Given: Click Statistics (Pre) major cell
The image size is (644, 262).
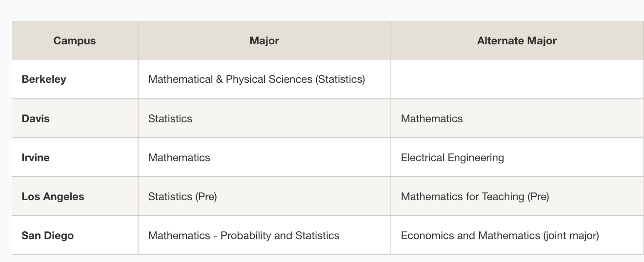Looking at the screenshot, I should coord(182,196).
